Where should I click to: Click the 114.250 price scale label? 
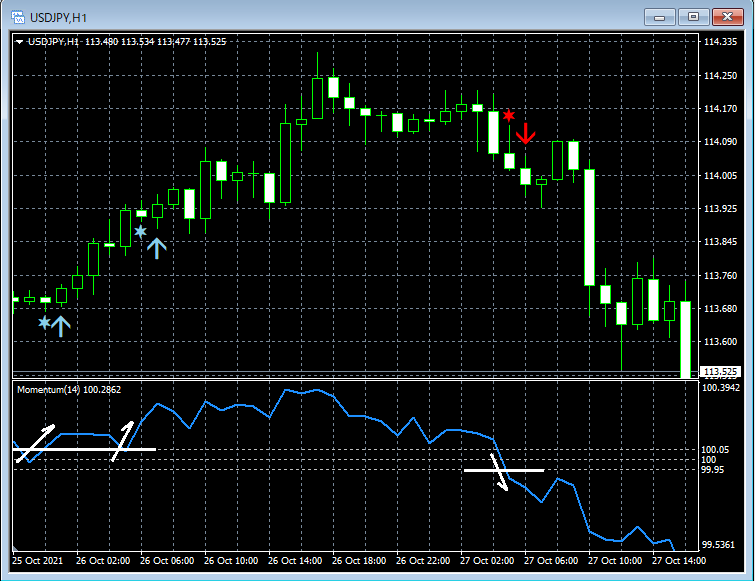720,76
